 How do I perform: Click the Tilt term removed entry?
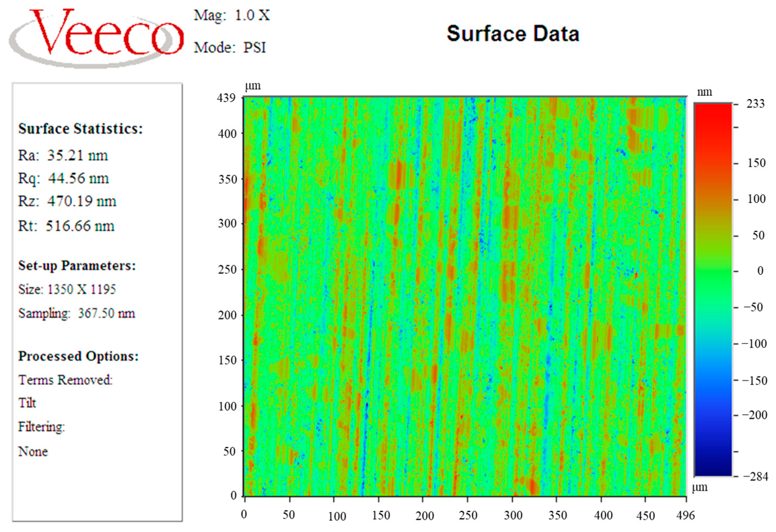(27, 403)
